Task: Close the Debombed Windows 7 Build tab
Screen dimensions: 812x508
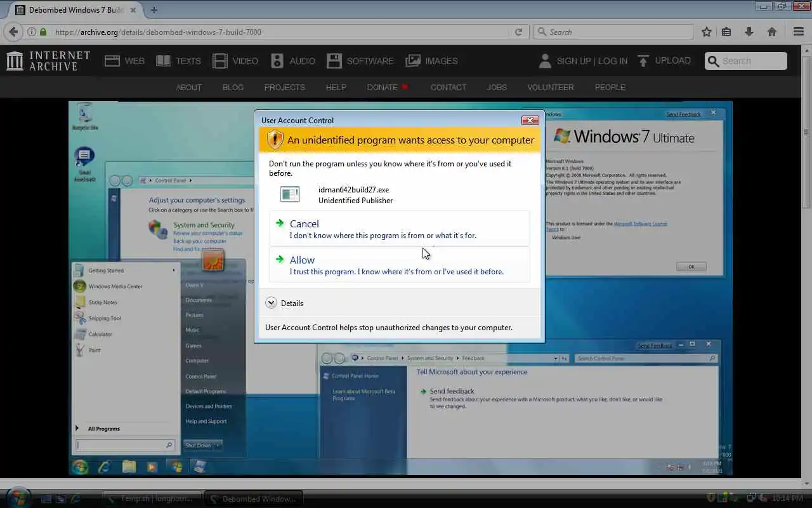Action: (x=134, y=10)
